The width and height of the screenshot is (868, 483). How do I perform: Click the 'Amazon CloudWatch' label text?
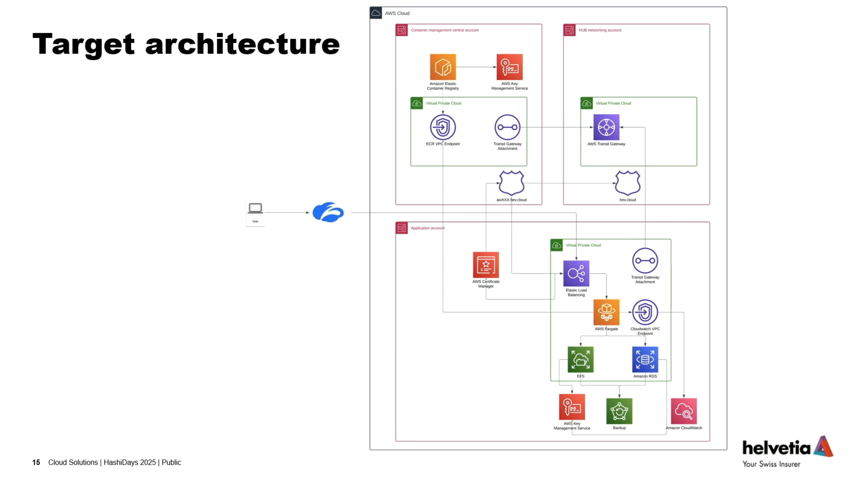[684, 428]
